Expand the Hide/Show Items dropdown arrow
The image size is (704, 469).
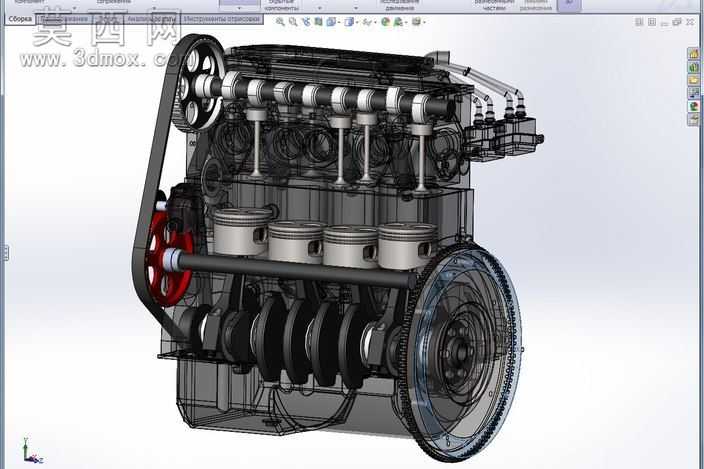coord(375,22)
